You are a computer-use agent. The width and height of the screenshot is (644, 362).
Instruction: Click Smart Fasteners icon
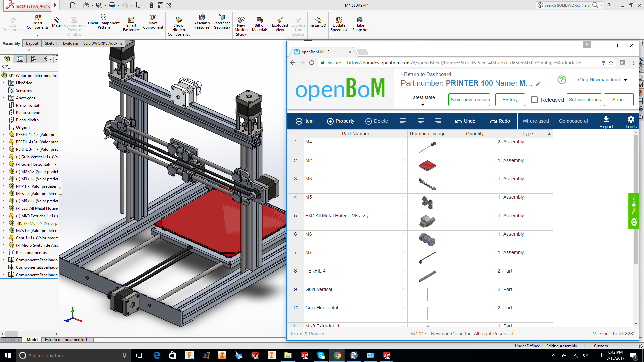point(131,20)
